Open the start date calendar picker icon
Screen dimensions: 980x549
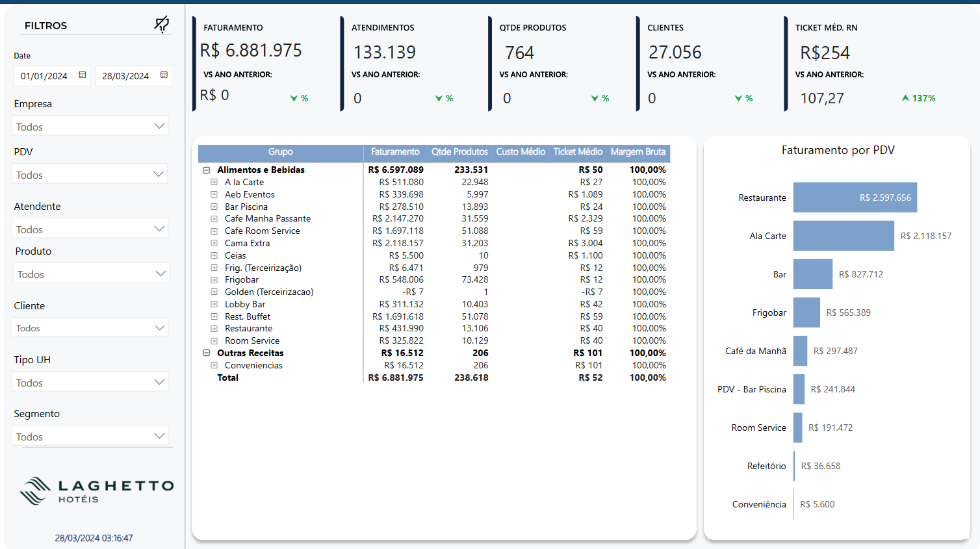[x=83, y=75]
